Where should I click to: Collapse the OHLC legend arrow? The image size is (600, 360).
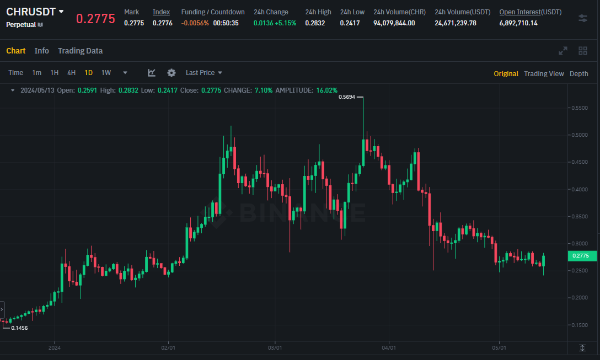click(12, 90)
